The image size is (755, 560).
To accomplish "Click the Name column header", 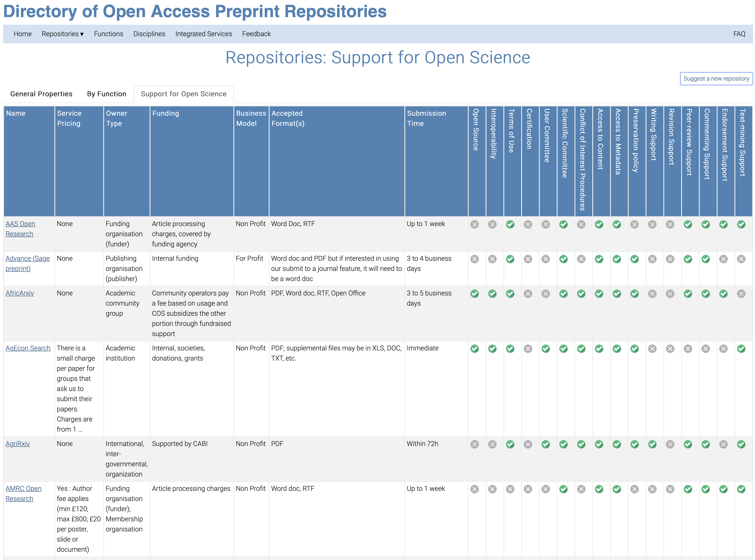I will coord(29,161).
